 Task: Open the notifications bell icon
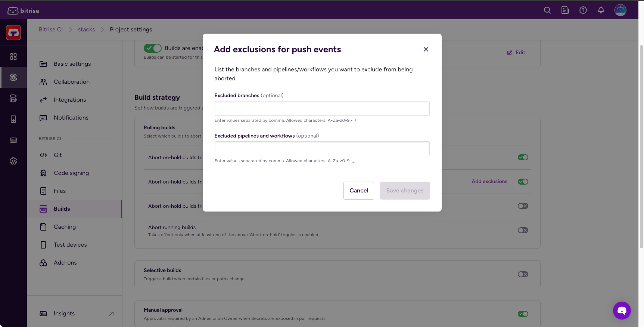[601, 10]
